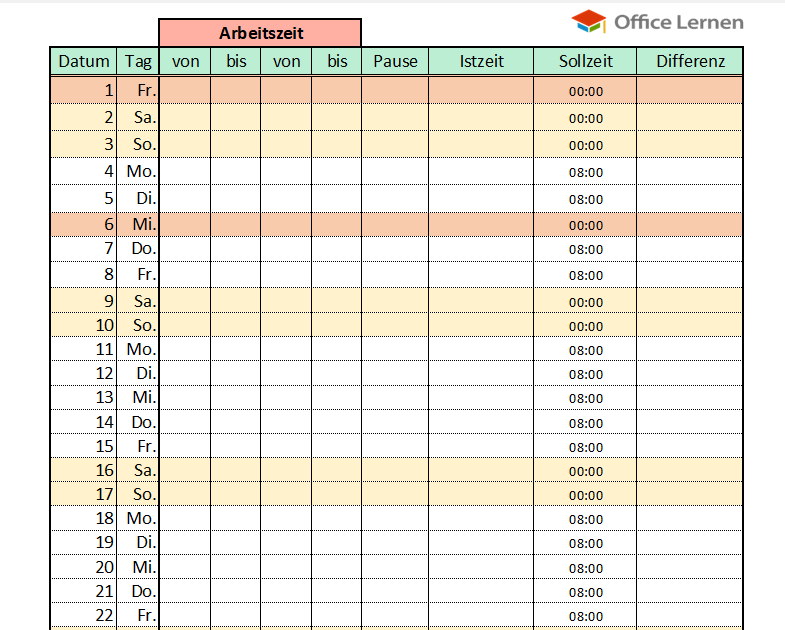The image size is (785, 630).
Task: Click Pause cell for day 21
Action: click(395, 591)
